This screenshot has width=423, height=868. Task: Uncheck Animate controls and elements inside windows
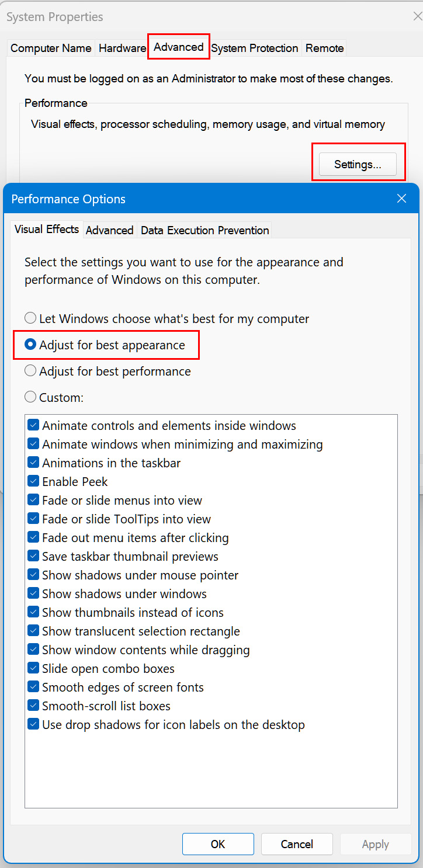(x=33, y=426)
